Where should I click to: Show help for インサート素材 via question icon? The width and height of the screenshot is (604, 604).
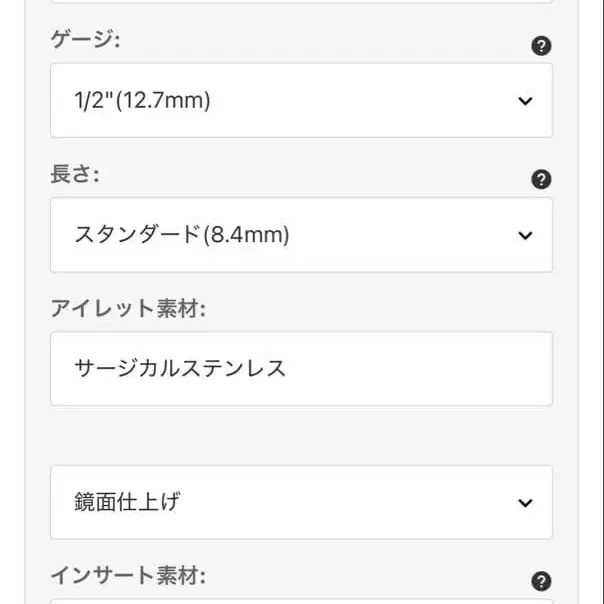541,581
